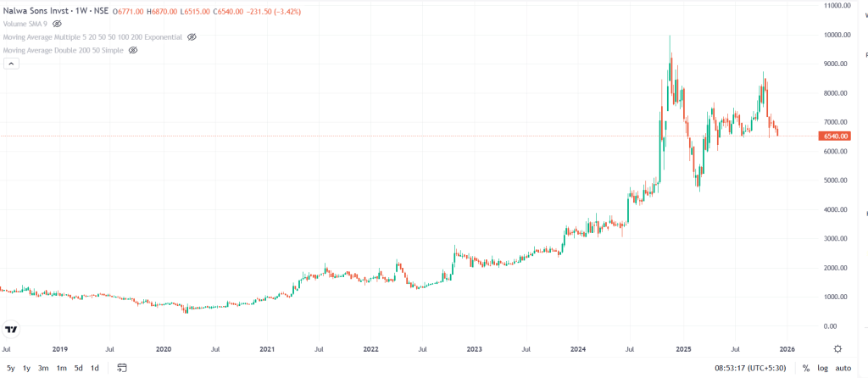Set range to 5d

79,368
